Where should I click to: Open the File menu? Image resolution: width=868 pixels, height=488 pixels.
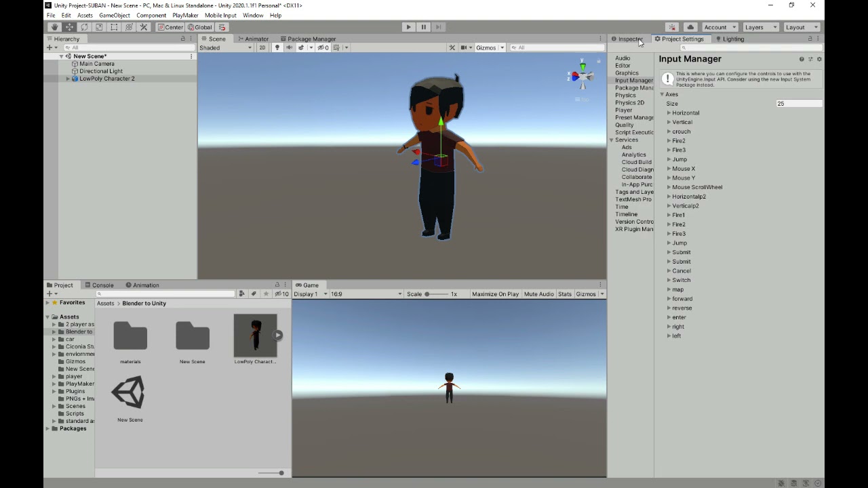[51, 15]
